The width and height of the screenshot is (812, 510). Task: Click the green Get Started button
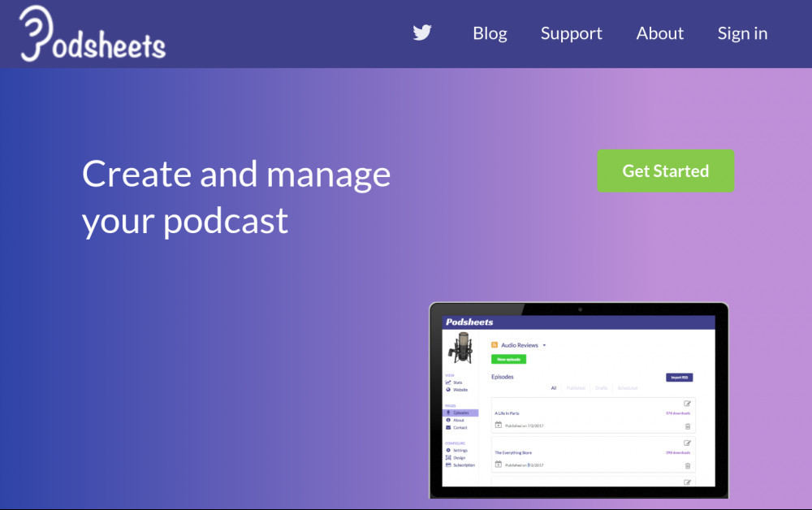pyautogui.click(x=666, y=171)
